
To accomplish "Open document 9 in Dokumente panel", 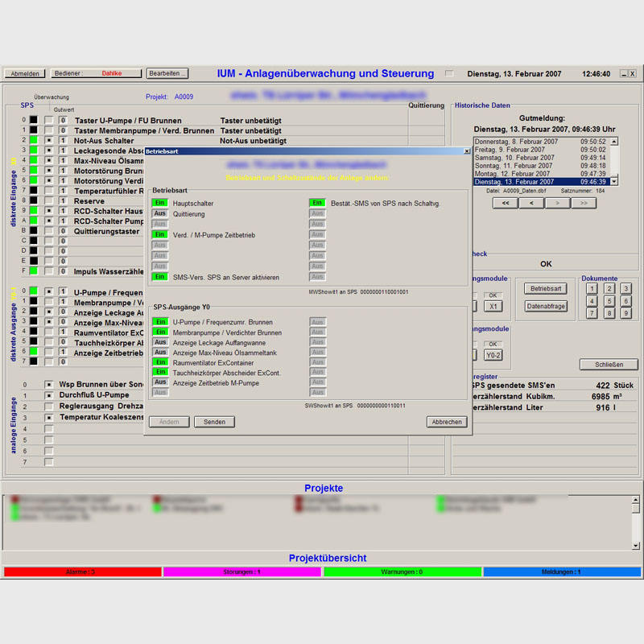I will (x=625, y=313).
